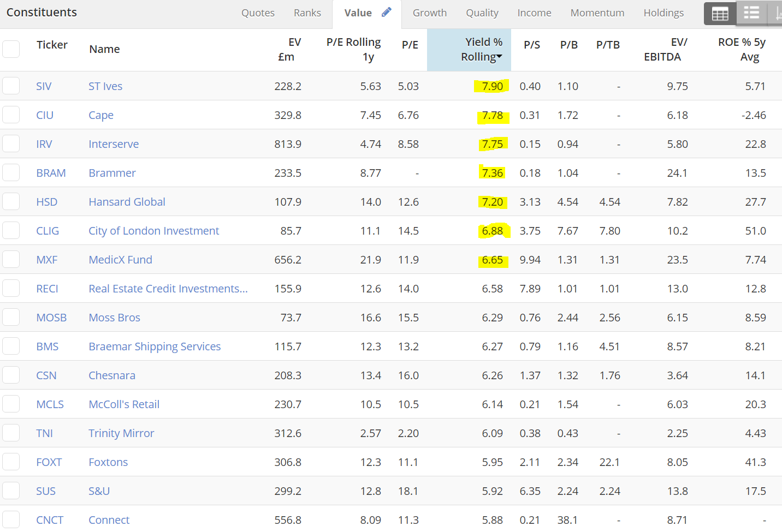Toggle the select-all checkbox in header
782x532 pixels.
pyautogui.click(x=11, y=49)
